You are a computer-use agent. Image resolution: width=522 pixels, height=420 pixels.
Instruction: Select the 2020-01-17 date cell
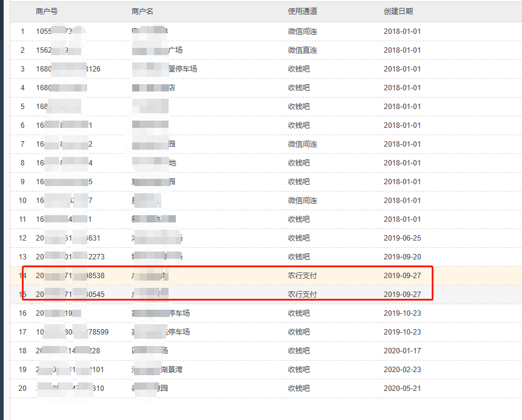[402, 351]
